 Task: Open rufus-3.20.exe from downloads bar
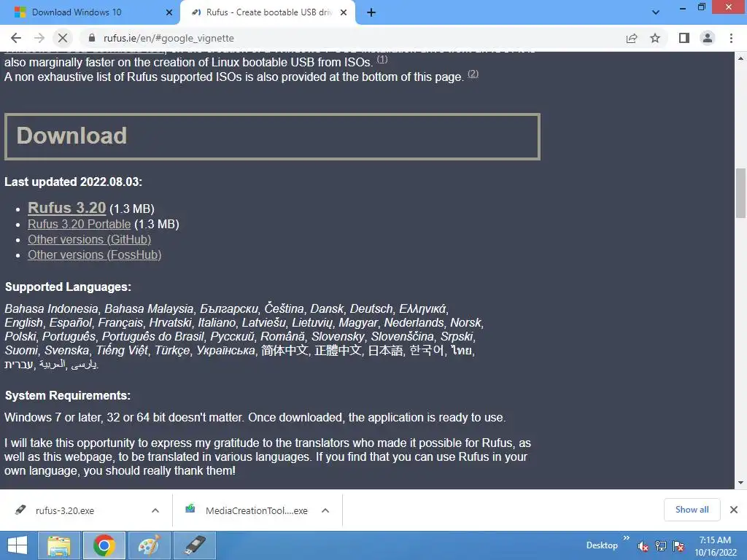tap(64, 510)
